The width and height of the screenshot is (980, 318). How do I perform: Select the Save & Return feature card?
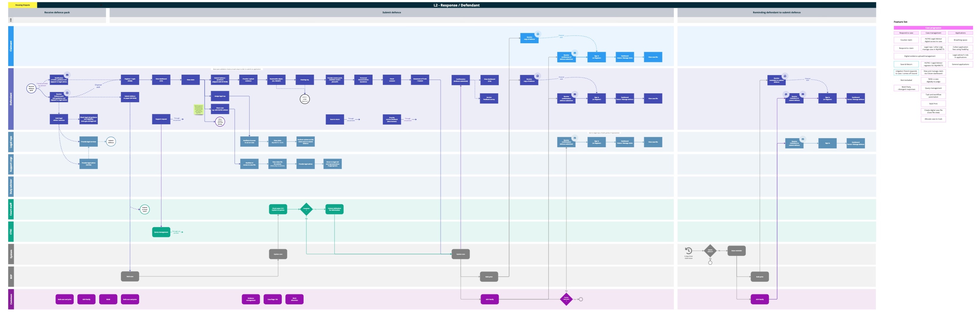point(906,64)
